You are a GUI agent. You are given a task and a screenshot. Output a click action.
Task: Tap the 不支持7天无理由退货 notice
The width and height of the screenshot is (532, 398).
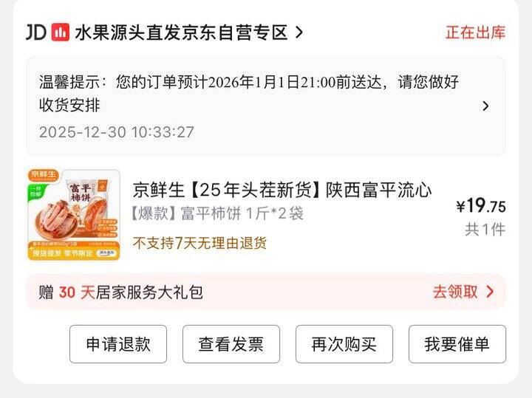[199, 243]
